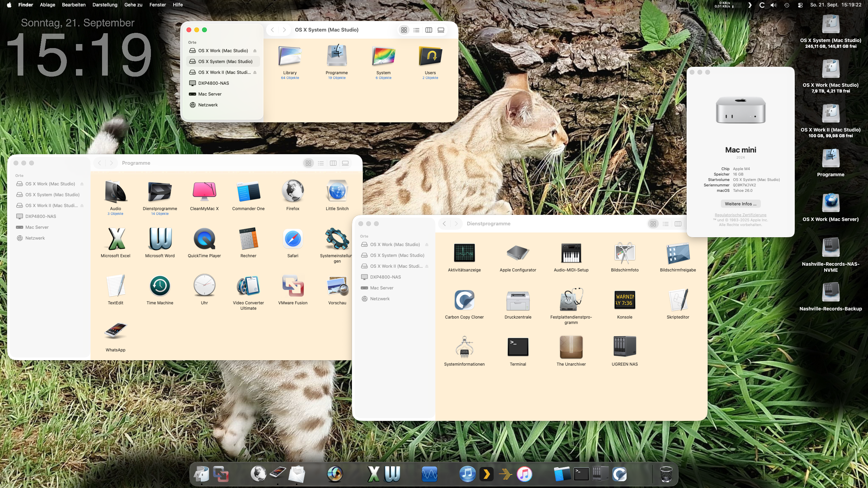This screenshot has width=868, height=488.
Task: Open the Festplattendienstprogramm icon
Action: pyautogui.click(x=571, y=300)
